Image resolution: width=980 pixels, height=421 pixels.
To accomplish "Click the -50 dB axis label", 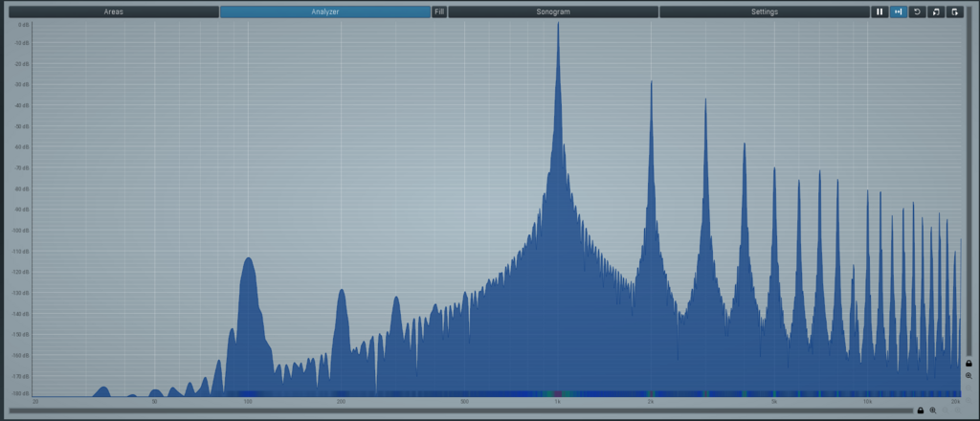I will coord(23,126).
